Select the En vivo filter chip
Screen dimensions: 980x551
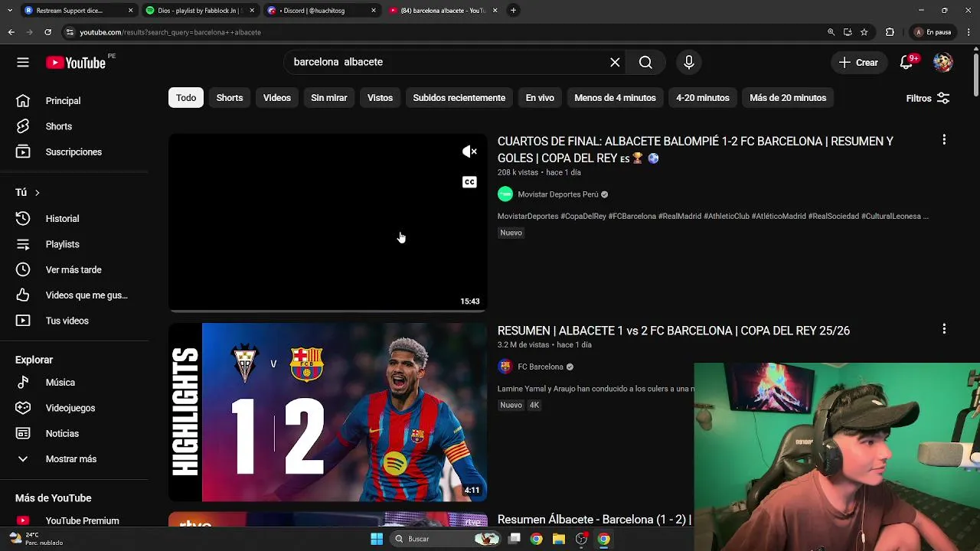[x=540, y=98]
